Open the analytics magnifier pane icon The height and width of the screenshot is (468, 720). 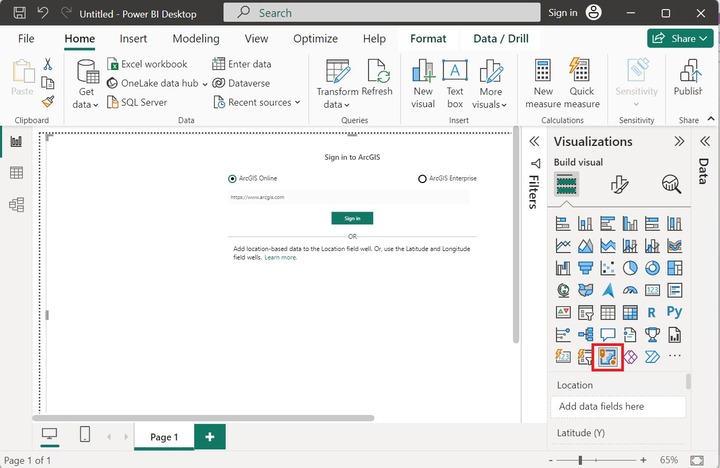(x=671, y=184)
